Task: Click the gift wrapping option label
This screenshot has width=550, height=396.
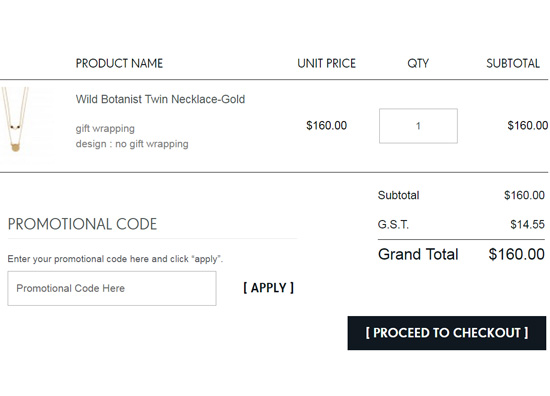Action: coord(105,128)
